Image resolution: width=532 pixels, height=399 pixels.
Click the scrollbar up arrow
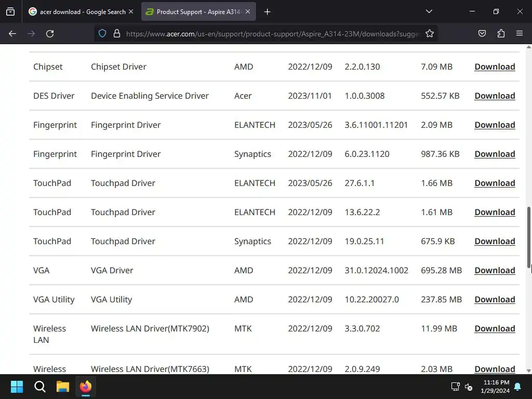[x=528, y=47]
